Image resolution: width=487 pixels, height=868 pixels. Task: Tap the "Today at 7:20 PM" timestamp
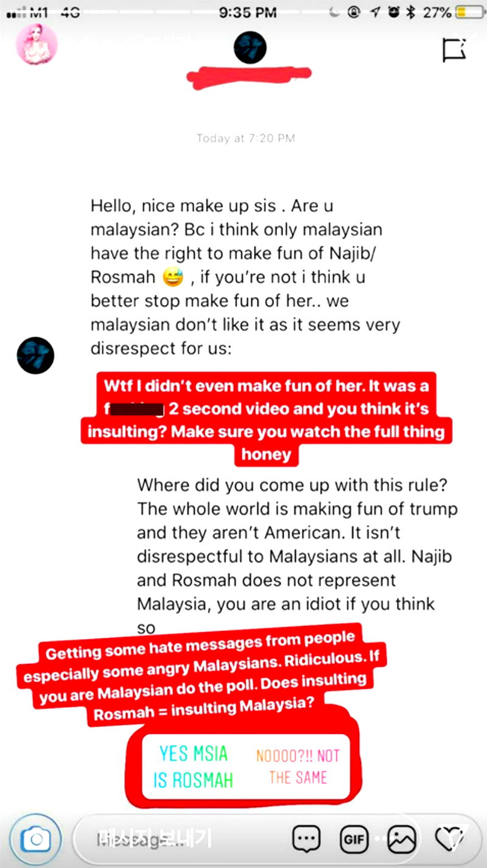point(246,138)
